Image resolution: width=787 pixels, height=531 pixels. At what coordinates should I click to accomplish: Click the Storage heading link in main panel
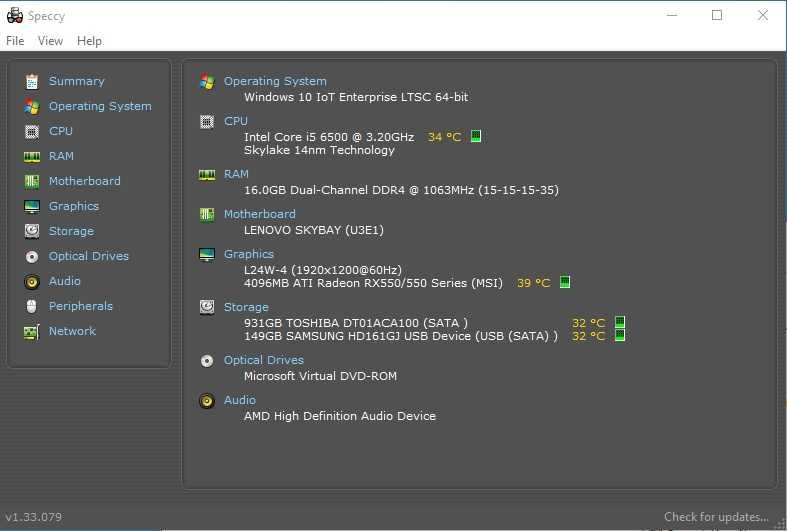pyautogui.click(x=246, y=307)
